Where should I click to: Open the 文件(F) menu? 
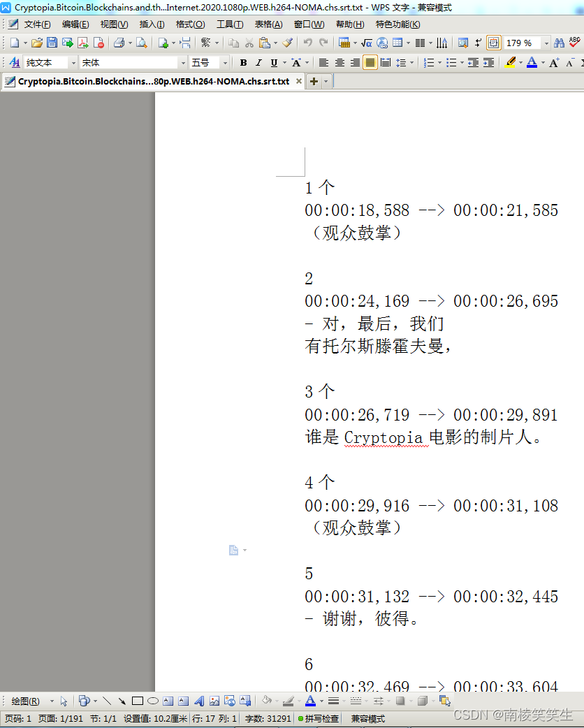pos(37,24)
